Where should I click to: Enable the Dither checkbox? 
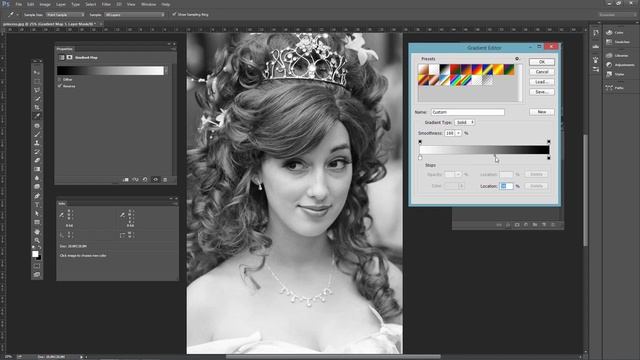[x=60, y=80]
